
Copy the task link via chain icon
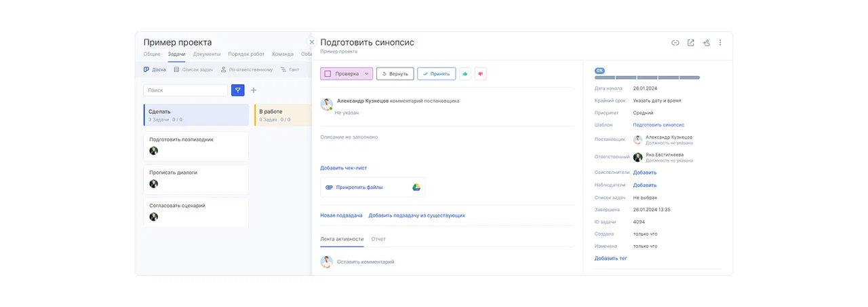[675, 43]
